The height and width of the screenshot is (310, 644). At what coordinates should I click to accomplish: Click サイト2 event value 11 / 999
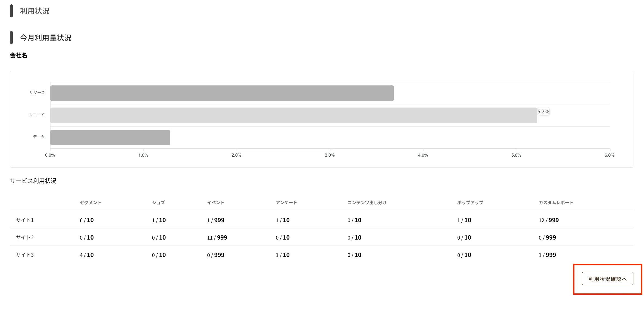click(217, 238)
